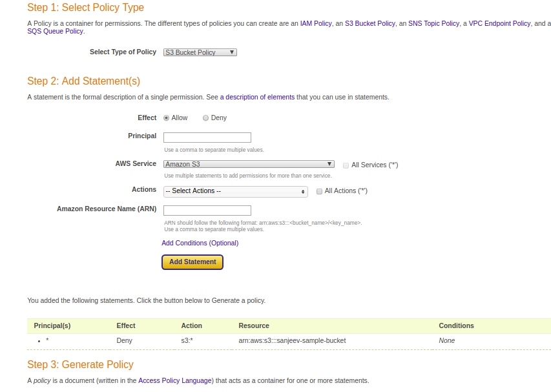
Task: Open the VPC Endpoint Policy link
Action: tap(499, 23)
